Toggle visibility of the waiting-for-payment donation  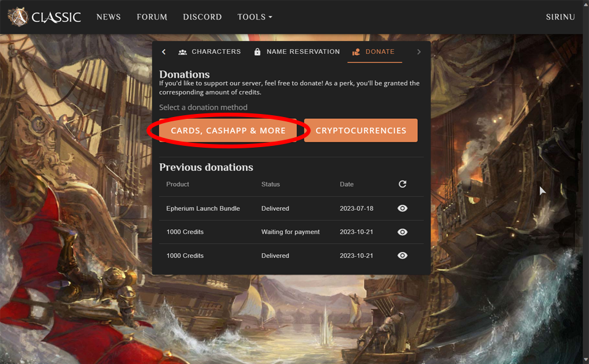402,232
